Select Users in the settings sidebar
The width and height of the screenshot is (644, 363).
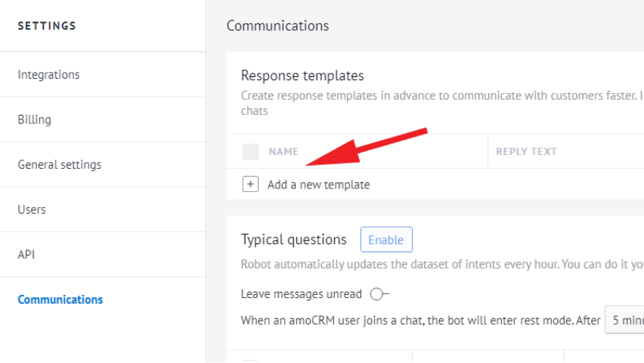click(x=32, y=209)
